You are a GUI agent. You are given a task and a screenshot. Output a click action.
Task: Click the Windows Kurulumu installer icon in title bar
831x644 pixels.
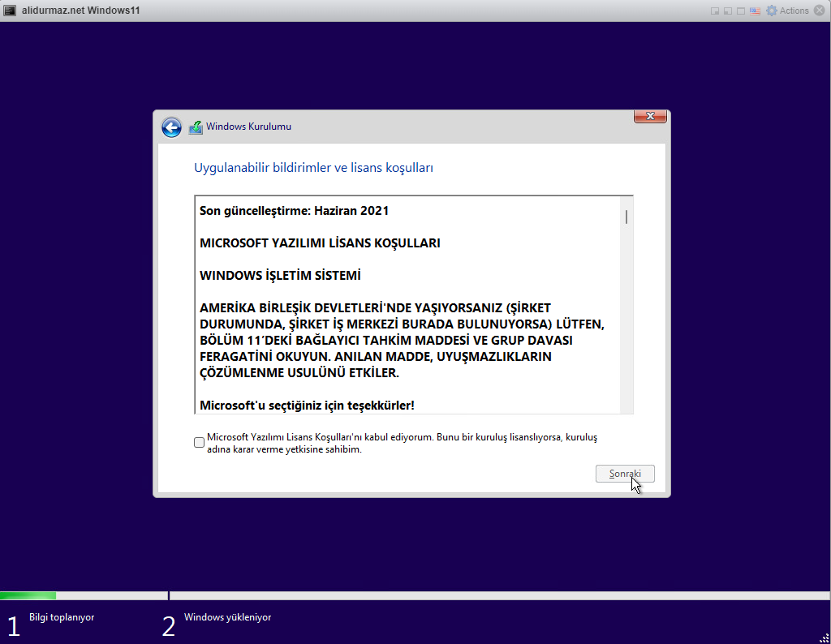pyautogui.click(x=195, y=127)
